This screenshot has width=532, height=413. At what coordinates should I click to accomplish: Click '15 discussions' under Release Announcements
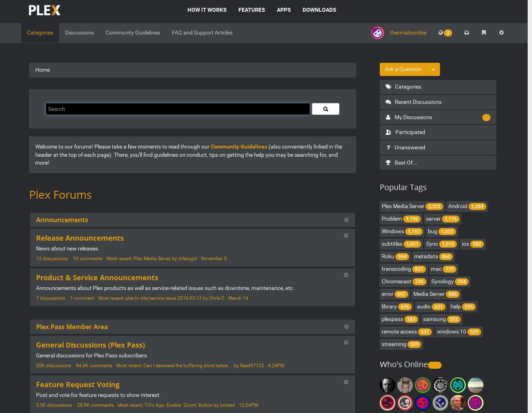(x=52, y=259)
